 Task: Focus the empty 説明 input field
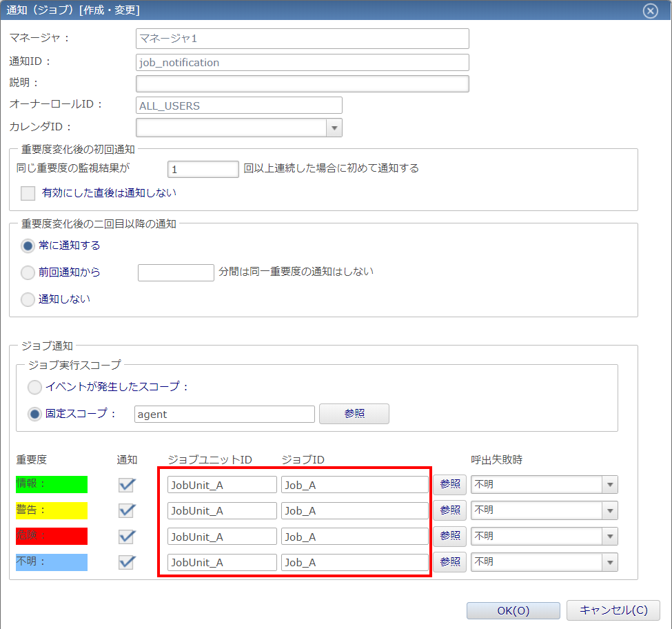(303, 83)
